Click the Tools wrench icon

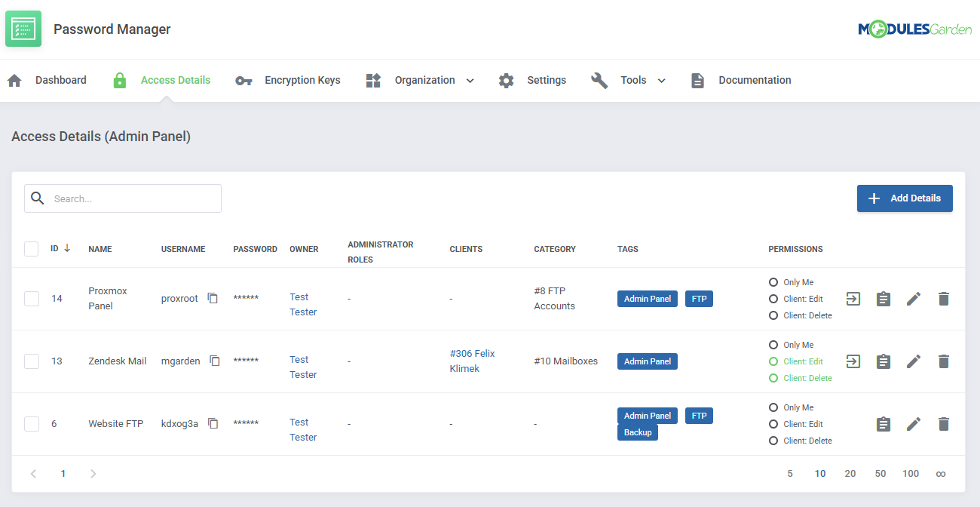[x=599, y=81]
